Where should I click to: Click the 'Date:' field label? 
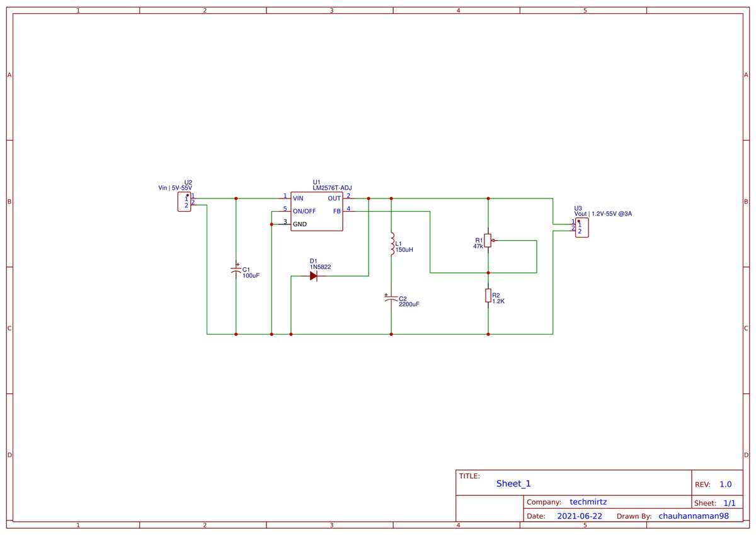(x=536, y=516)
